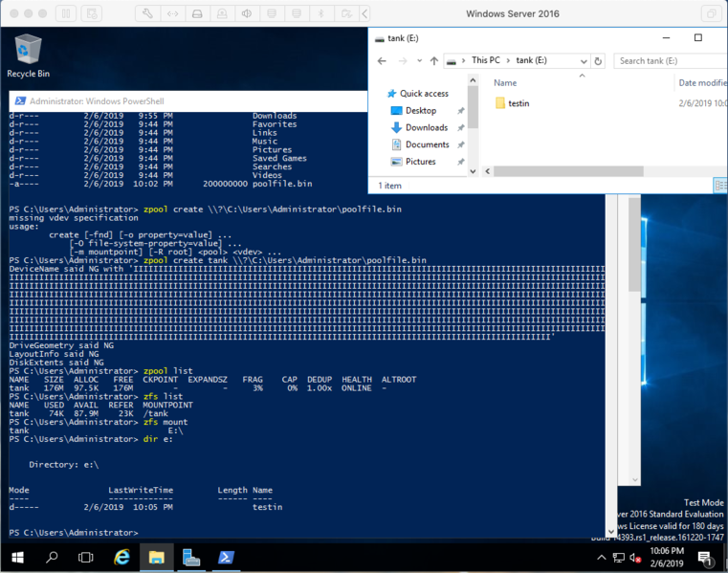Click navigation pane scroll up arrow
Screen dimensions: 728x573
[473, 80]
